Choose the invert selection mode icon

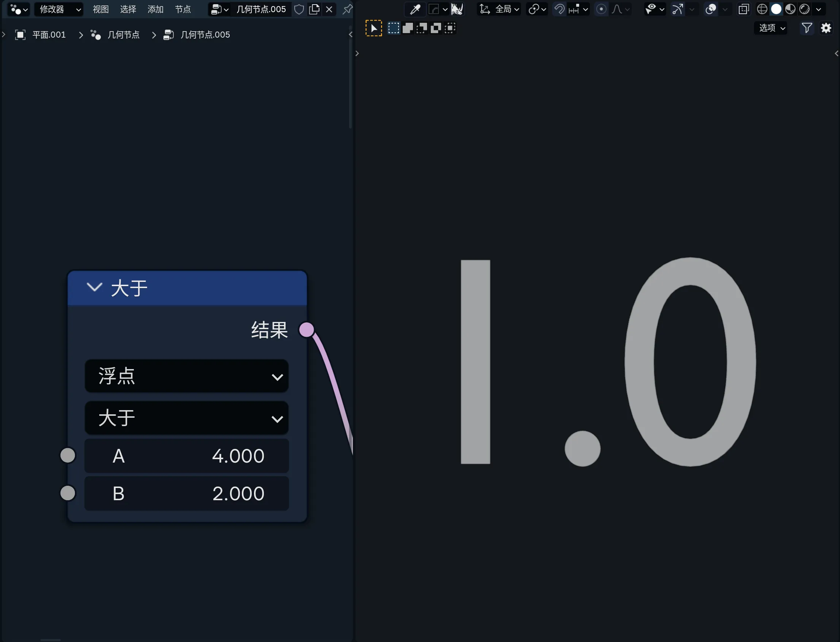(436, 28)
